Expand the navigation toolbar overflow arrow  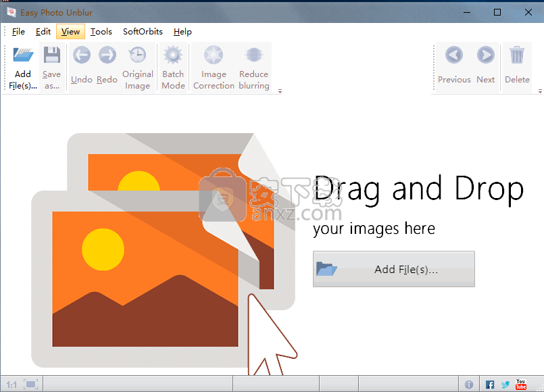click(x=540, y=91)
